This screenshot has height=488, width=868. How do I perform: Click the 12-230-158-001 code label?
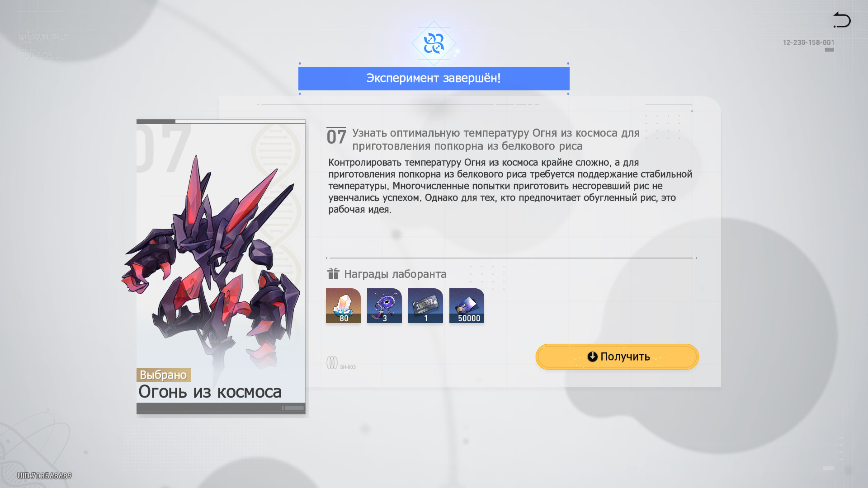click(x=808, y=42)
